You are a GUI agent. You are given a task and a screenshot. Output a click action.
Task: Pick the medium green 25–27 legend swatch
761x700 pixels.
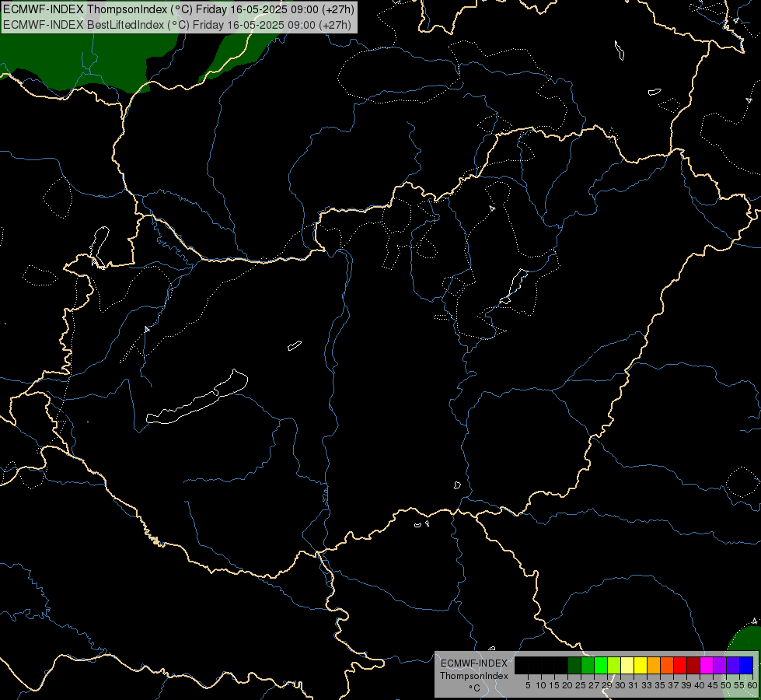click(588, 665)
